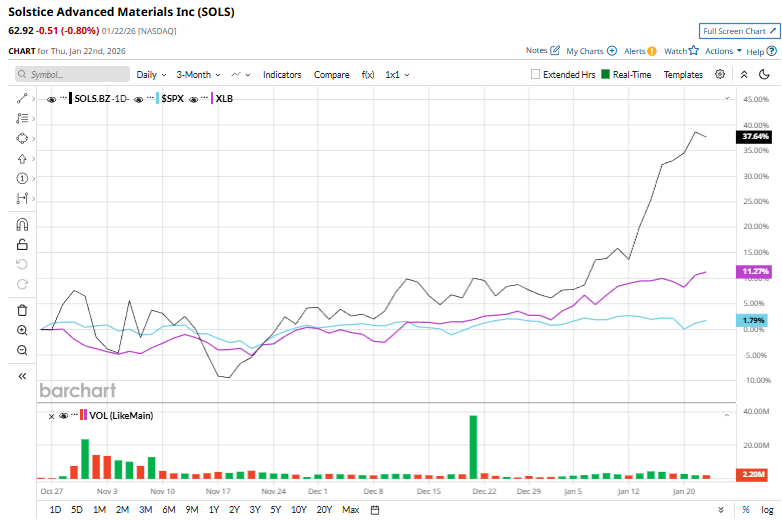The height and width of the screenshot is (521, 782).
Task: Collapse the volume pane chevron
Action: click(x=727, y=415)
